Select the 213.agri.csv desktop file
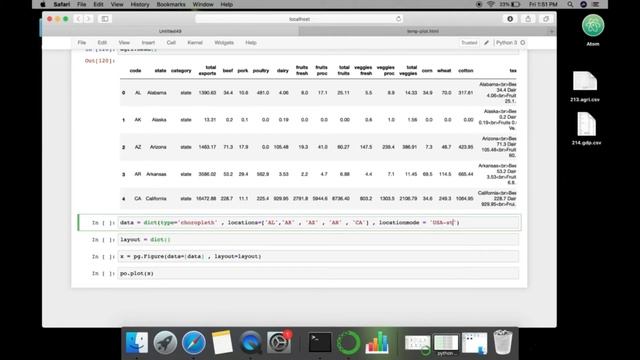 tap(585, 86)
